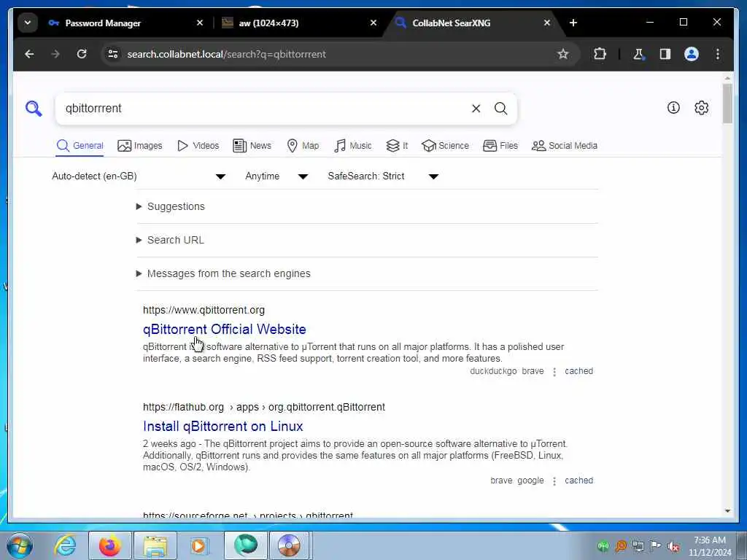Click the flathub.org result URL

pyautogui.click(x=264, y=407)
